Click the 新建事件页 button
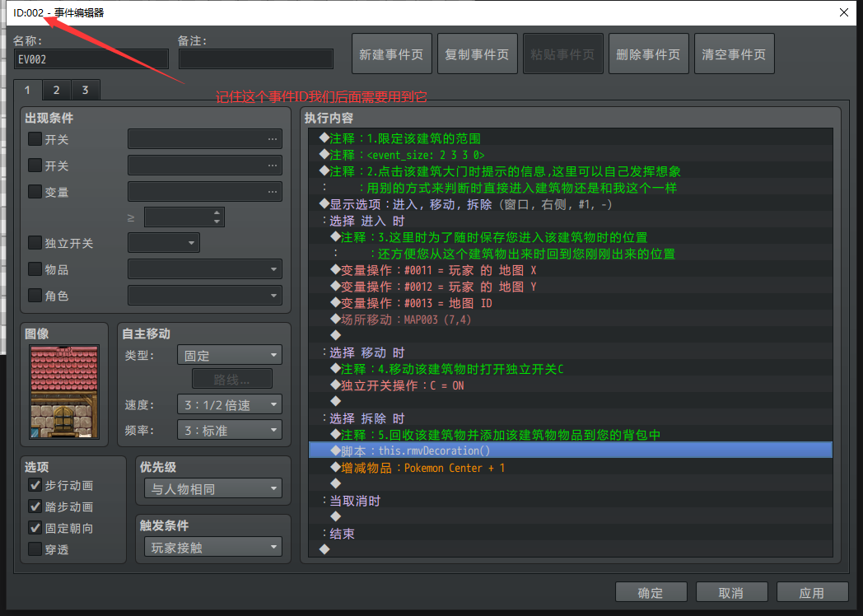 tap(391, 54)
